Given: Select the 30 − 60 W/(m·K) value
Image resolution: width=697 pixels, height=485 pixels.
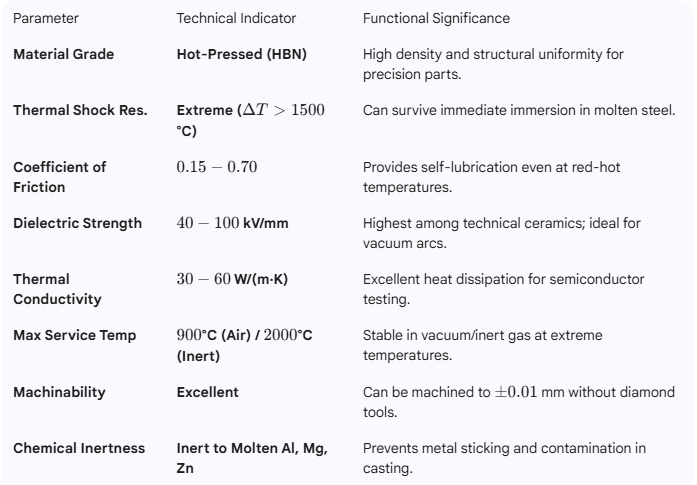Looking at the screenshot, I should click(x=232, y=279).
